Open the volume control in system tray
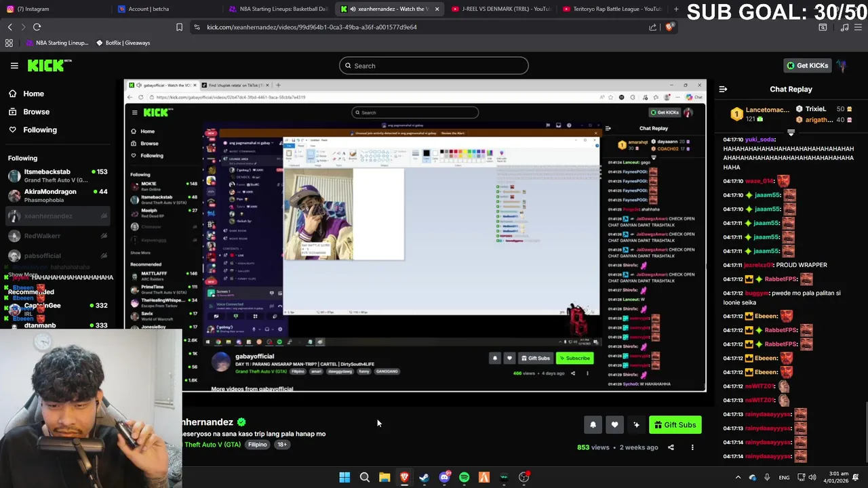Viewport: 868px width, 488px height. point(812,477)
